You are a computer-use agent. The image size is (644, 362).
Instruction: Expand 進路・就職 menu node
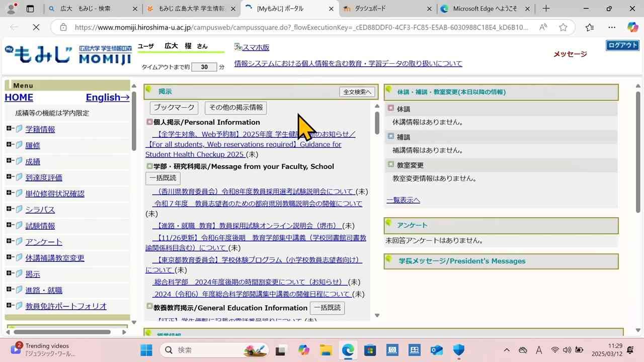9,290
